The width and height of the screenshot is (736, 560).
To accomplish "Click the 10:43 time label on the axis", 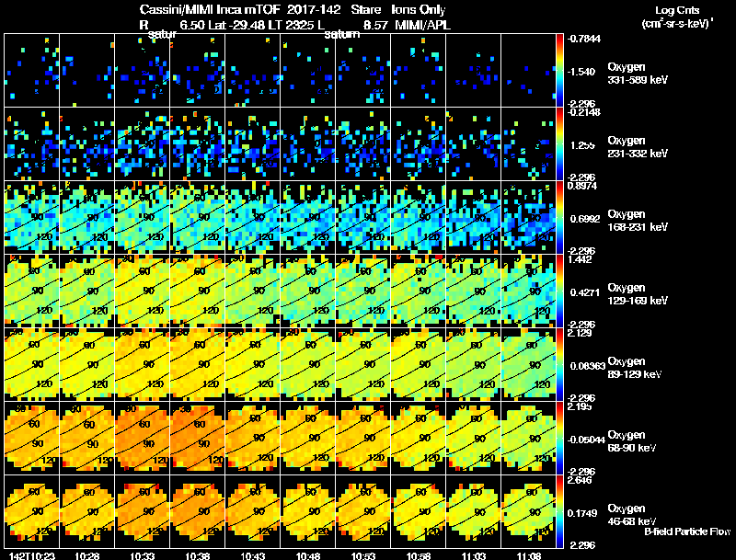I will pos(252,555).
